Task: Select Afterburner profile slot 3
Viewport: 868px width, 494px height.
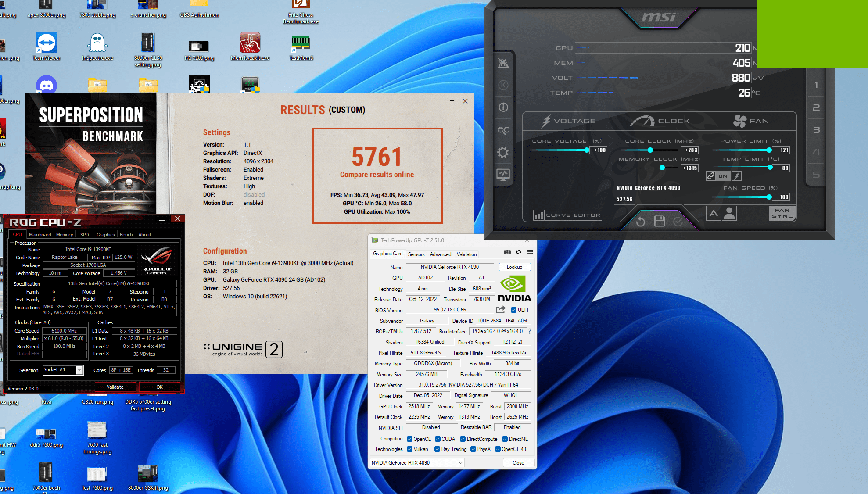Action: pos(816,130)
